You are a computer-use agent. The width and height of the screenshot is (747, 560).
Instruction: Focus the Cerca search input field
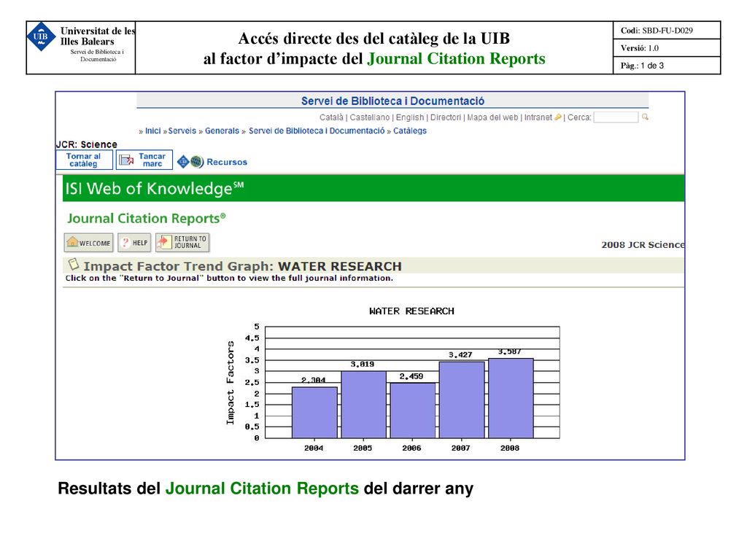(x=616, y=117)
